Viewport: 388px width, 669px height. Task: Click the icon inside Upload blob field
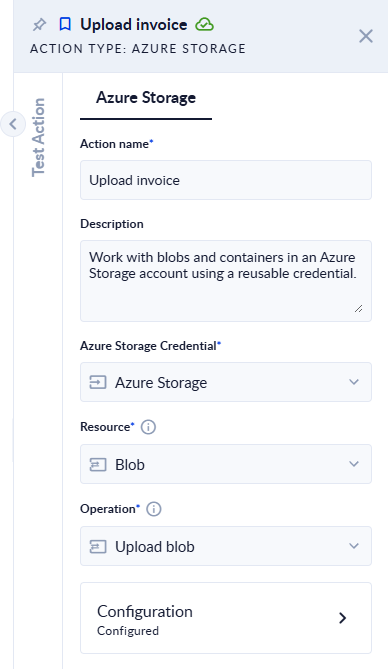tap(98, 546)
